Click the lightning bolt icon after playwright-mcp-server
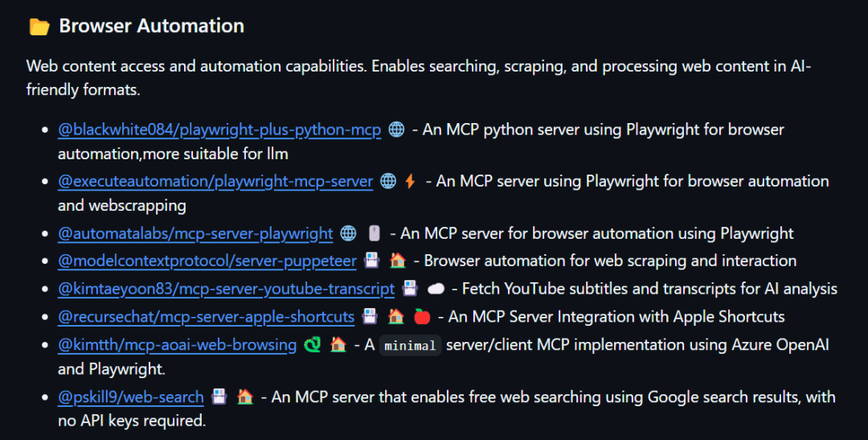 coord(410,182)
